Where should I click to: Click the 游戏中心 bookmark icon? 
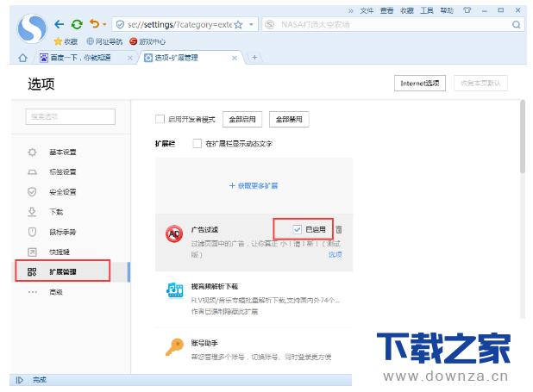tap(134, 40)
